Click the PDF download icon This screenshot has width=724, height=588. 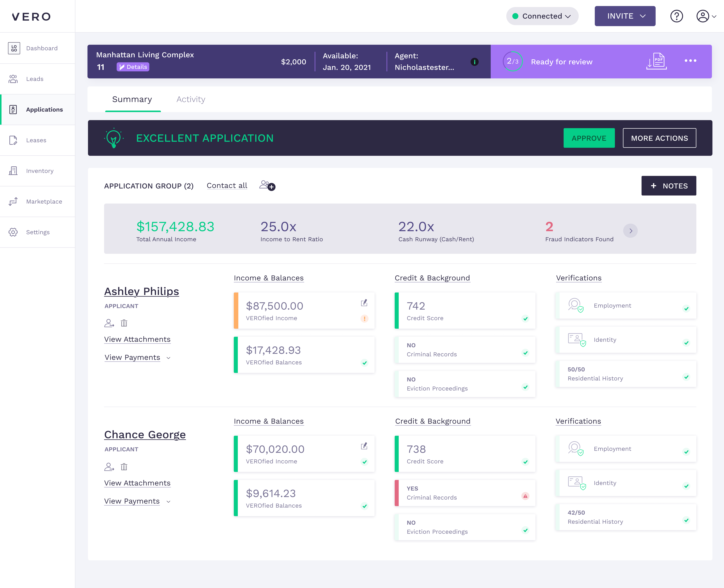point(657,61)
